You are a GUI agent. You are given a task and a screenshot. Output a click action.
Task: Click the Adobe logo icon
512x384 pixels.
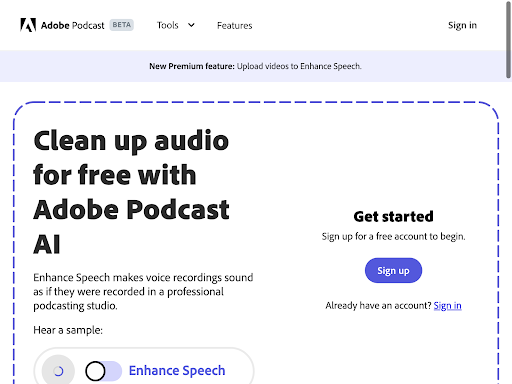(28, 25)
